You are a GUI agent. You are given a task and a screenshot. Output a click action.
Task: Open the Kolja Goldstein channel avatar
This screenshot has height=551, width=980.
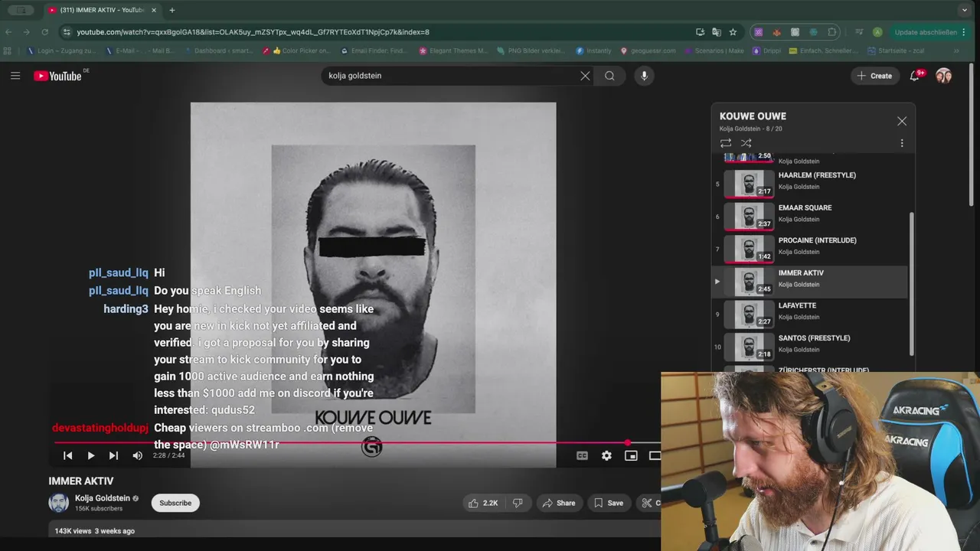pos(59,503)
